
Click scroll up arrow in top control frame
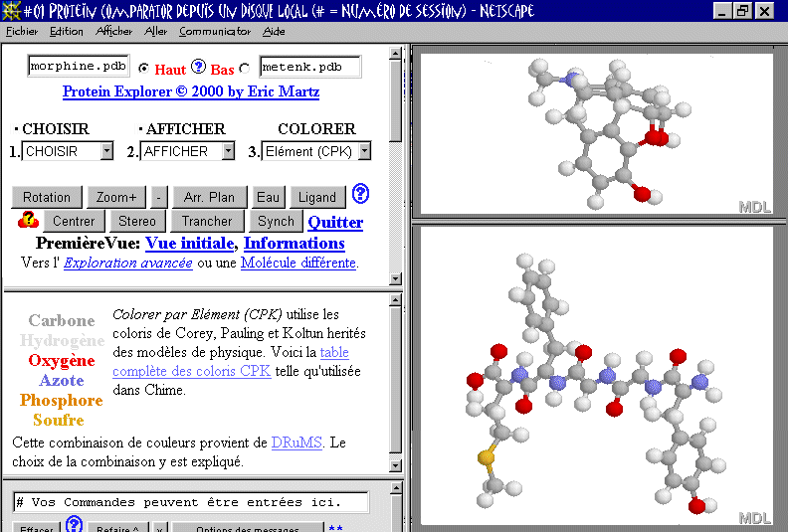pos(396,53)
